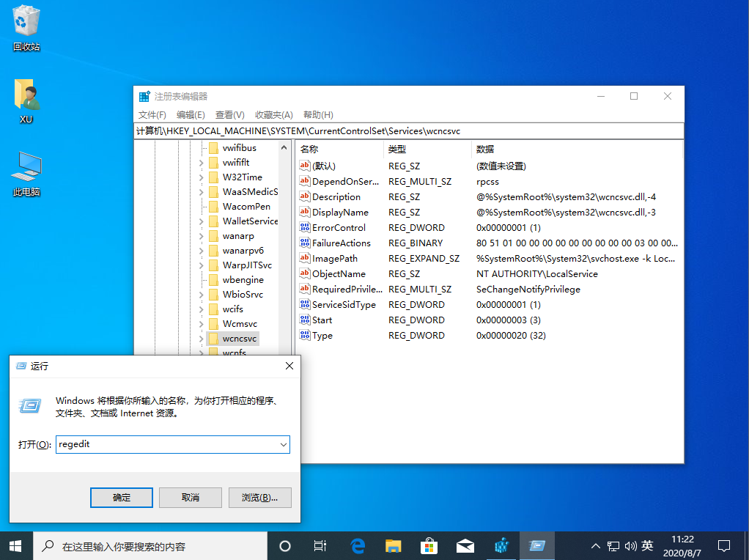Click the 确定 button in the Run dialog
The height and width of the screenshot is (560, 749).
[x=121, y=497]
